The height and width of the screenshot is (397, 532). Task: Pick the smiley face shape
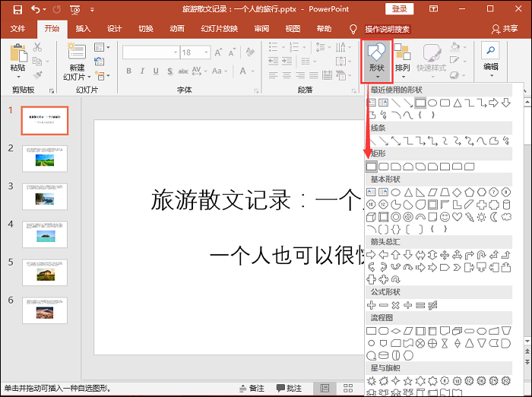tap(445, 217)
